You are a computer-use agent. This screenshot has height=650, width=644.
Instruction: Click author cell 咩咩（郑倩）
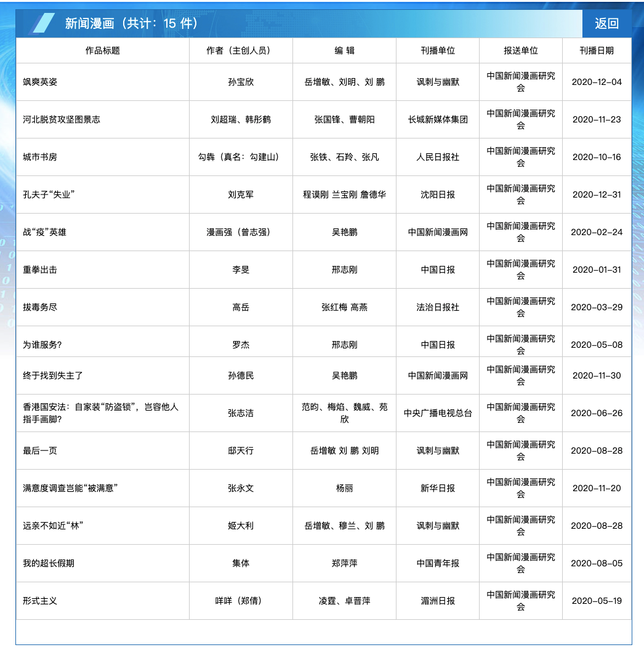pos(241,601)
